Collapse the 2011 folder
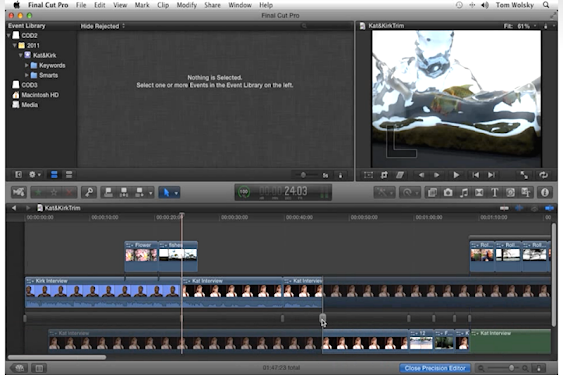This screenshot has height=375, width=563. click(x=14, y=46)
